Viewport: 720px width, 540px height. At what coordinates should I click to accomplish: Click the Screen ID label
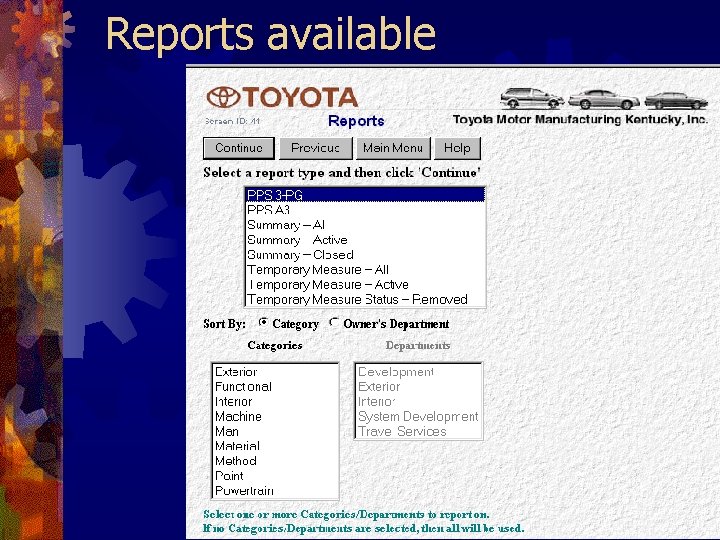coord(232,121)
